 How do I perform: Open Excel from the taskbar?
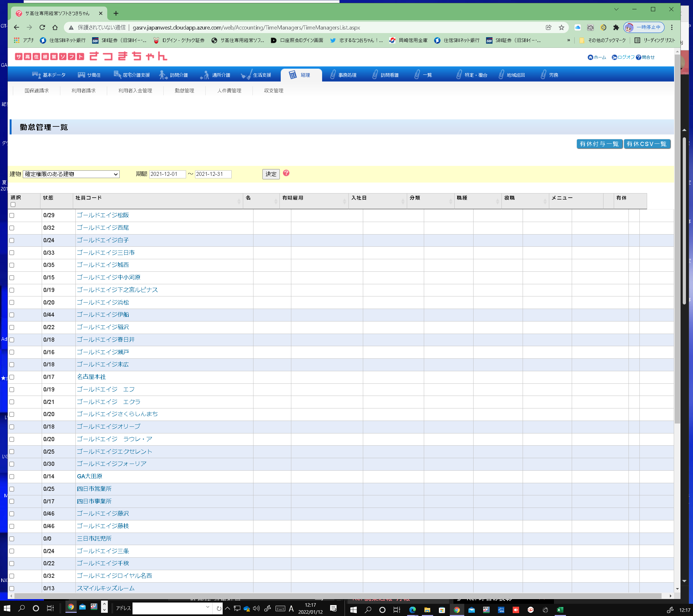[x=560, y=610]
